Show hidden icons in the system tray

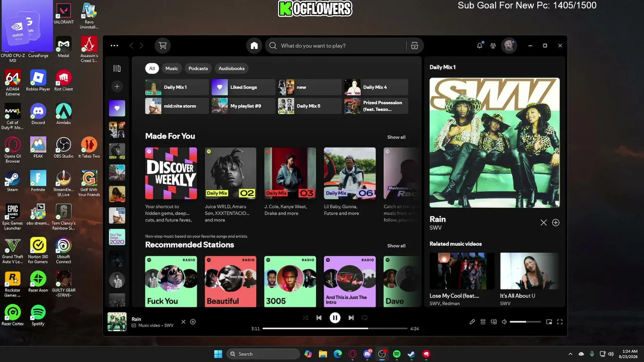coord(570,354)
